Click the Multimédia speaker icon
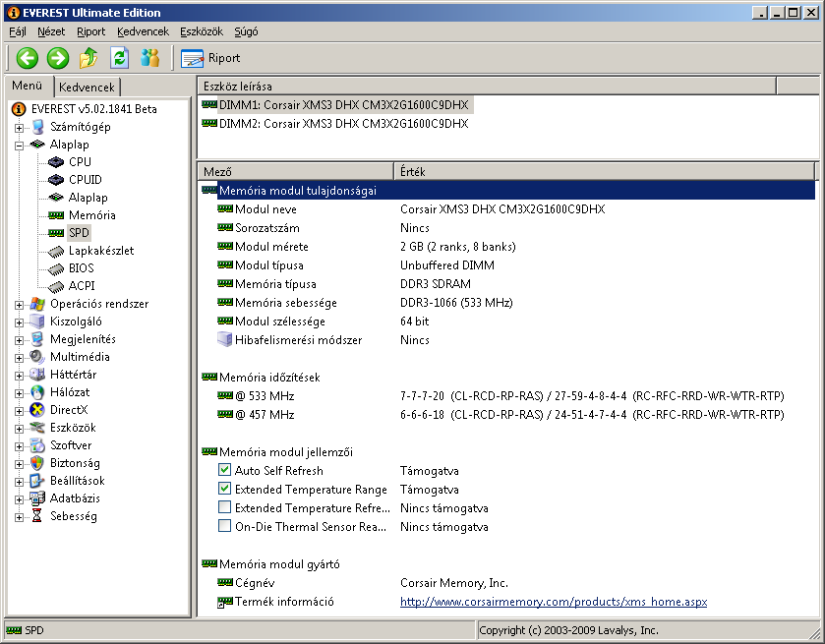This screenshot has height=644, width=825. coord(37,357)
